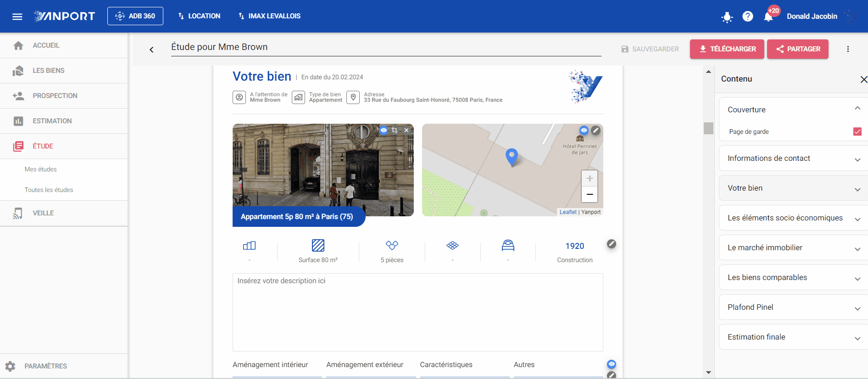This screenshot has height=379, width=868.
Task: Expand Plafond Pinel section
Action: (857, 308)
